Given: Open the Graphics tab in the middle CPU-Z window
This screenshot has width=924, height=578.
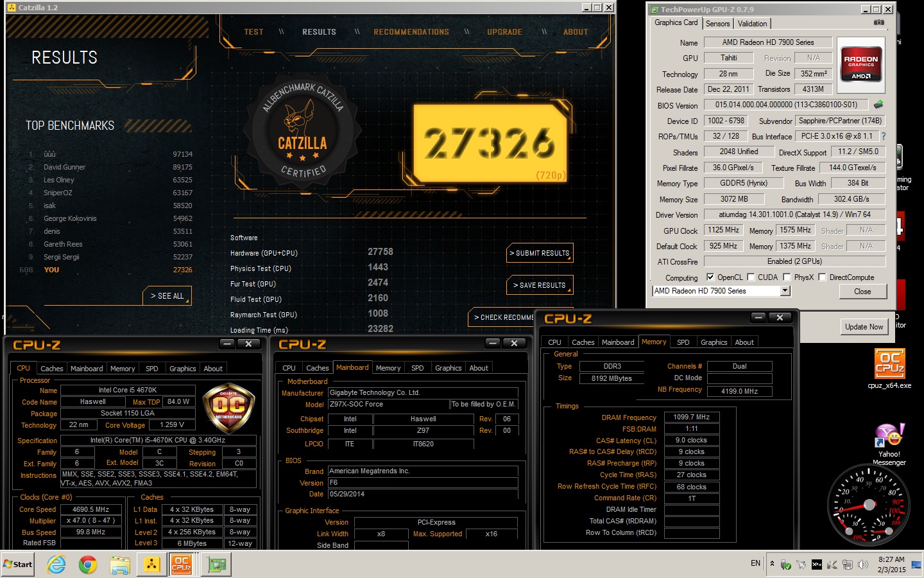Looking at the screenshot, I should coord(448,368).
